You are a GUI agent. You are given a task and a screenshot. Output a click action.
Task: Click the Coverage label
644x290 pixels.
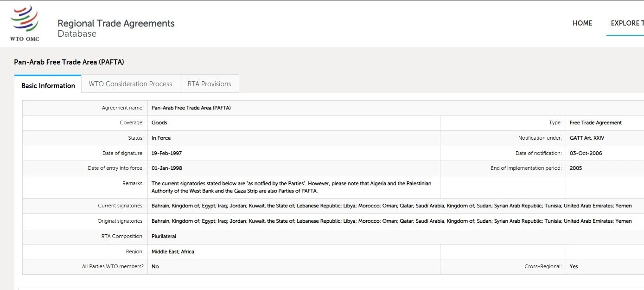click(x=132, y=123)
